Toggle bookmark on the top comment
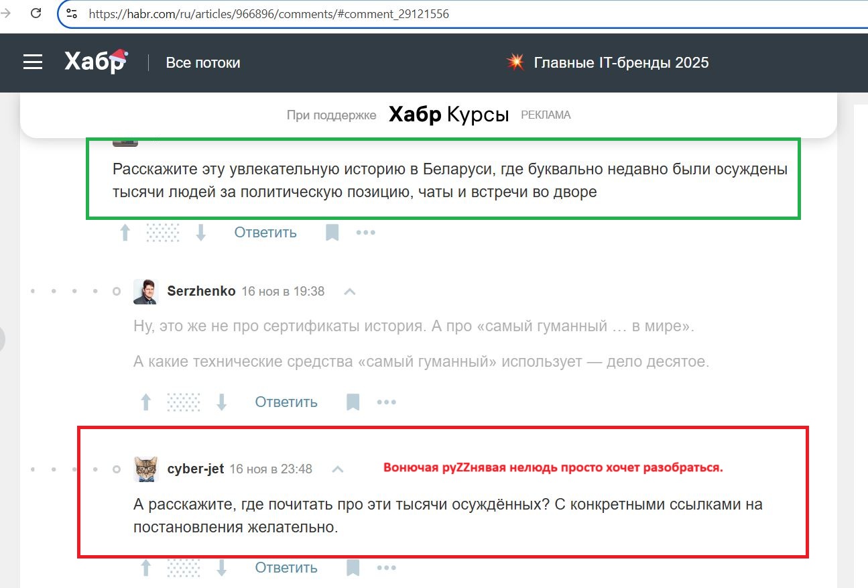The width and height of the screenshot is (868, 588). tap(331, 231)
